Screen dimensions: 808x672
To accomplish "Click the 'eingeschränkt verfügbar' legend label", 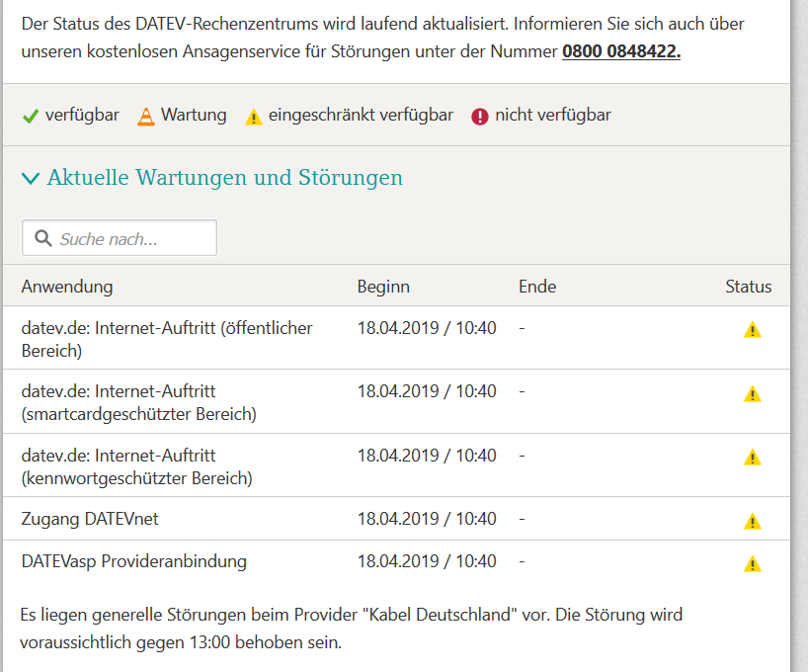I will click(x=361, y=115).
